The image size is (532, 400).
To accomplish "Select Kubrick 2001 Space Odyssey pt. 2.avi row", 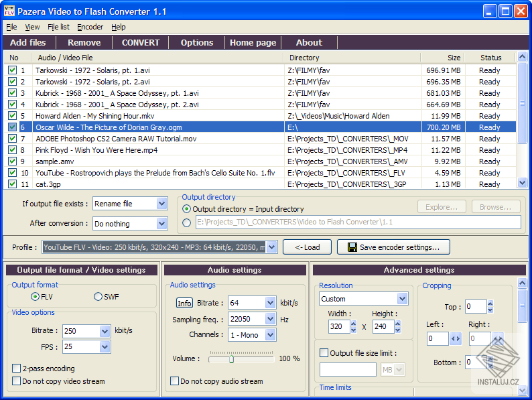I will point(261,105).
